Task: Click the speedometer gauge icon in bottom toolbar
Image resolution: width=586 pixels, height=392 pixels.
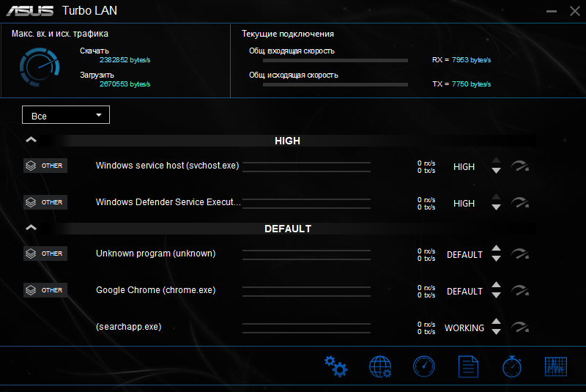Action: 424,366
